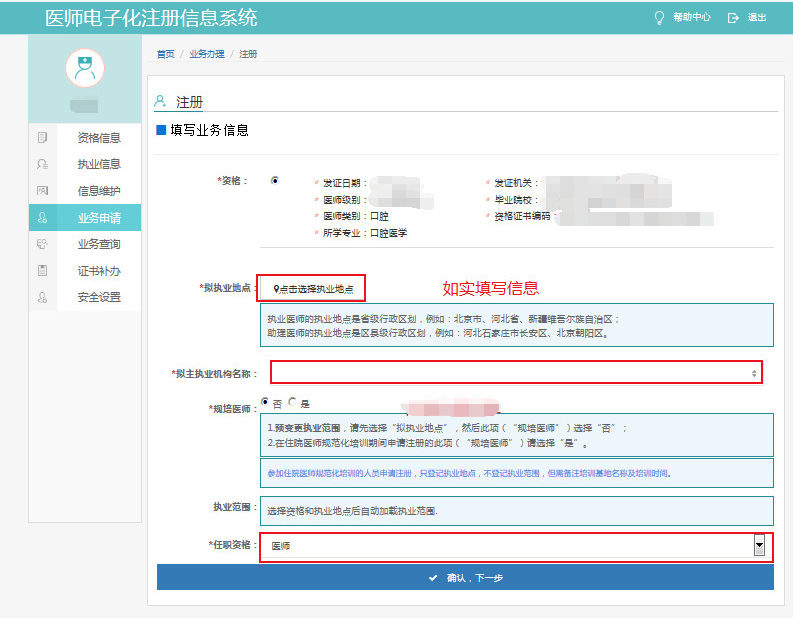Go to 首页 in the breadcrumb
Screen dimensions: 793x618
click(x=165, y=54)
